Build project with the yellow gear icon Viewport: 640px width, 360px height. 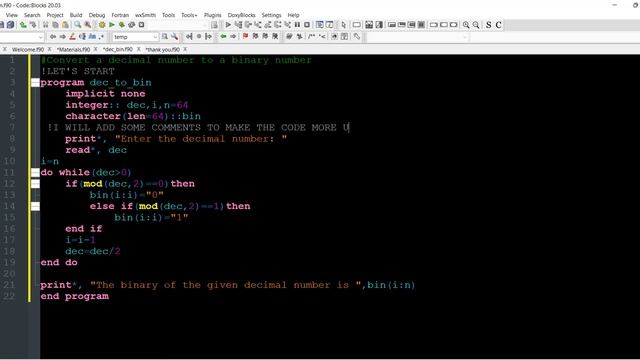point(102,25)
